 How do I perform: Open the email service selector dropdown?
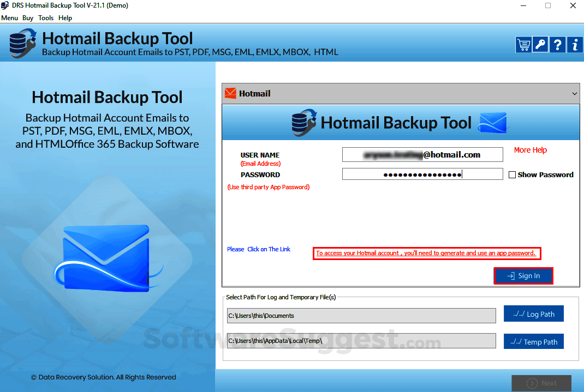[574, 93]
